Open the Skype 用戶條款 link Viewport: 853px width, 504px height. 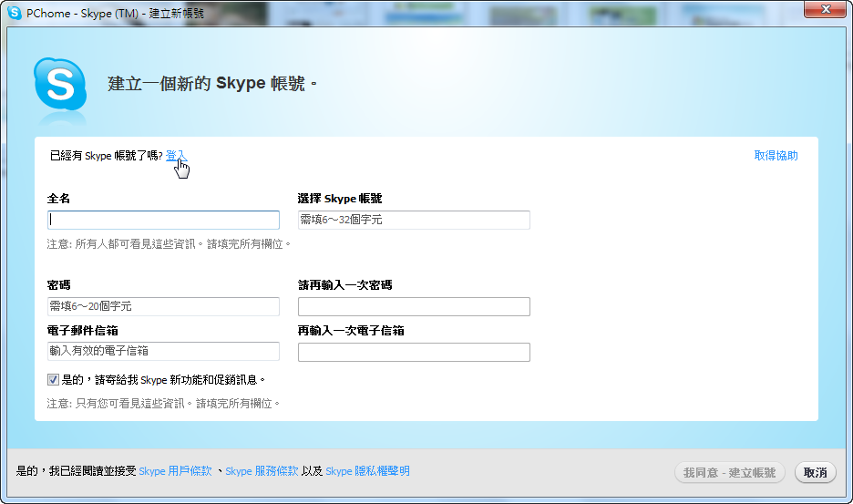pos(175,471)
